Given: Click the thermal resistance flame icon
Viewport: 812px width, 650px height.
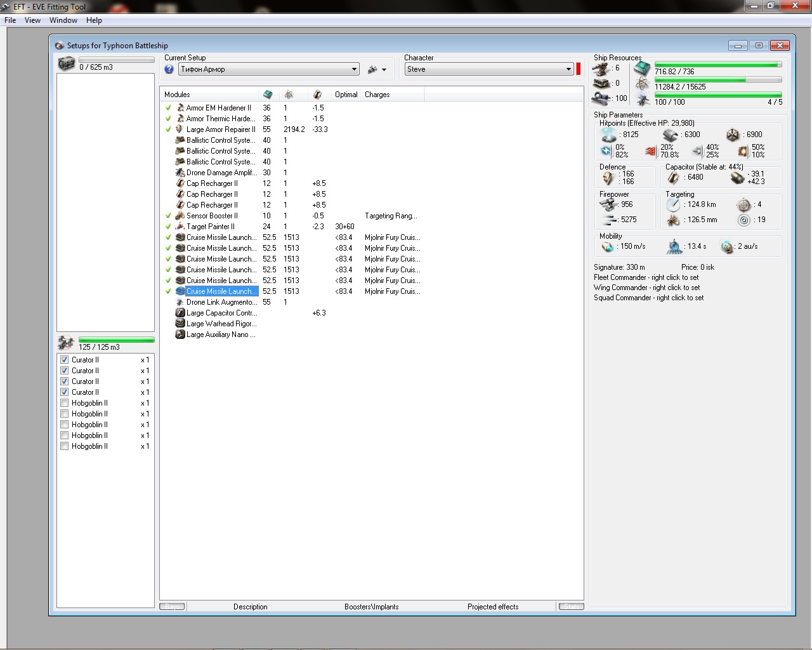Looking at the screenshot, I should (x=651, y=151).
